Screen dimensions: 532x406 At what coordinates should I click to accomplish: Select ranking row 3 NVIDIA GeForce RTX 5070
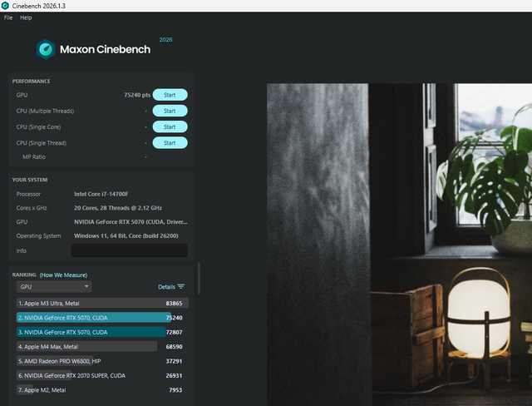point(102,332)
